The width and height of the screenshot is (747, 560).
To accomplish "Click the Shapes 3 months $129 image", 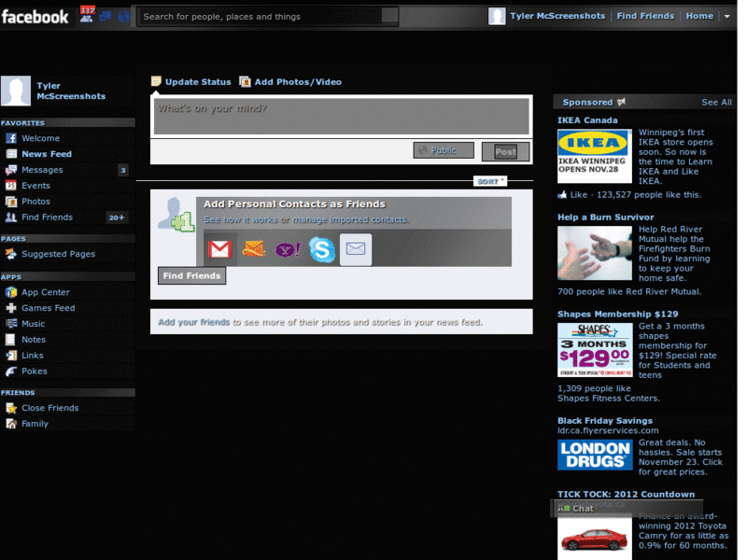I will [595, 350].
